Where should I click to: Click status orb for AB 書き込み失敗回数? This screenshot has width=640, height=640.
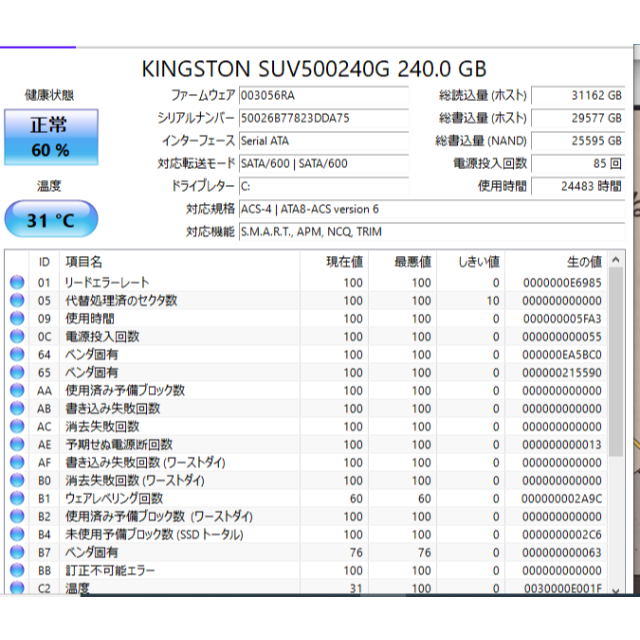click(17, 408)
